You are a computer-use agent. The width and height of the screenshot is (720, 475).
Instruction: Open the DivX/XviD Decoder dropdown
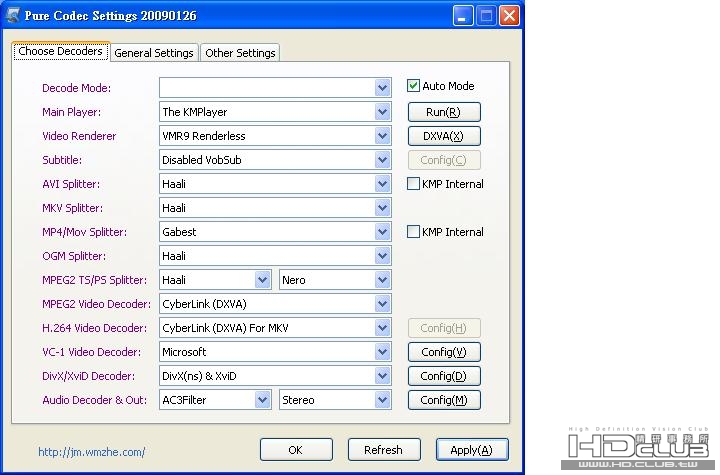pos(382,376)
